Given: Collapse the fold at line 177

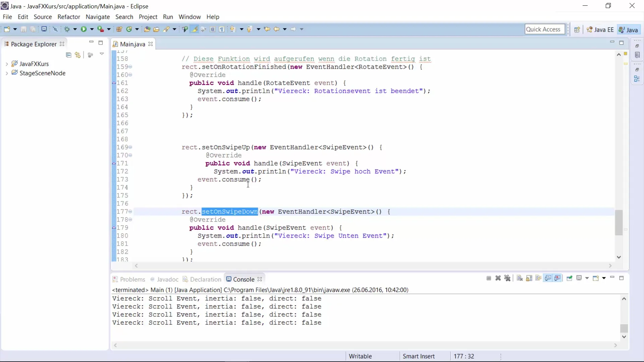Looking at the screenshot, I should [x=130, y=212].
